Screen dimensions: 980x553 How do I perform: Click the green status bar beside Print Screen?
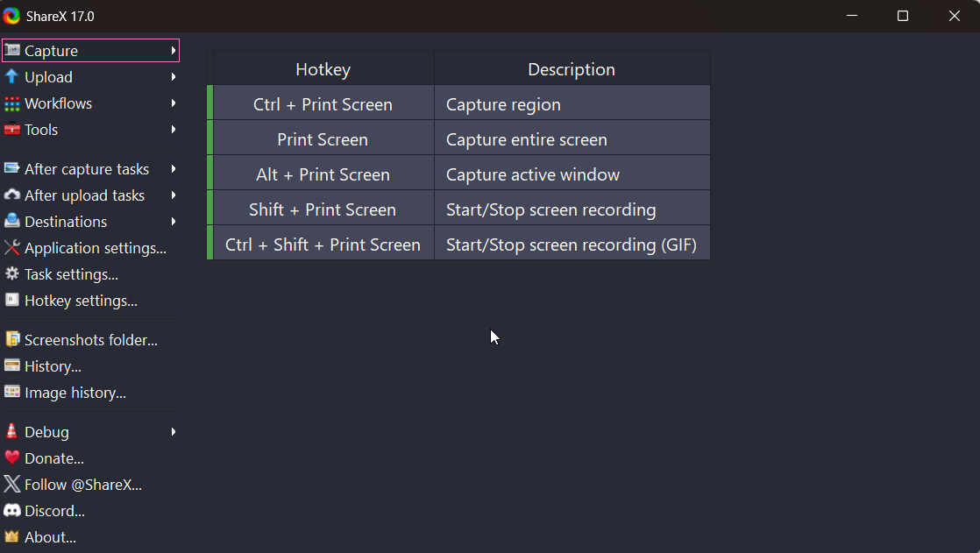(x=210, y=138)
